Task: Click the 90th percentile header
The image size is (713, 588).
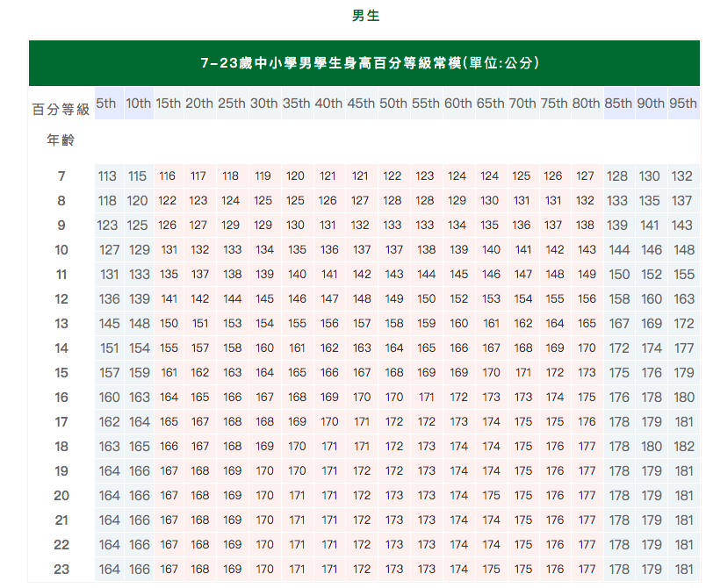Action: click(x=651, y=104)
